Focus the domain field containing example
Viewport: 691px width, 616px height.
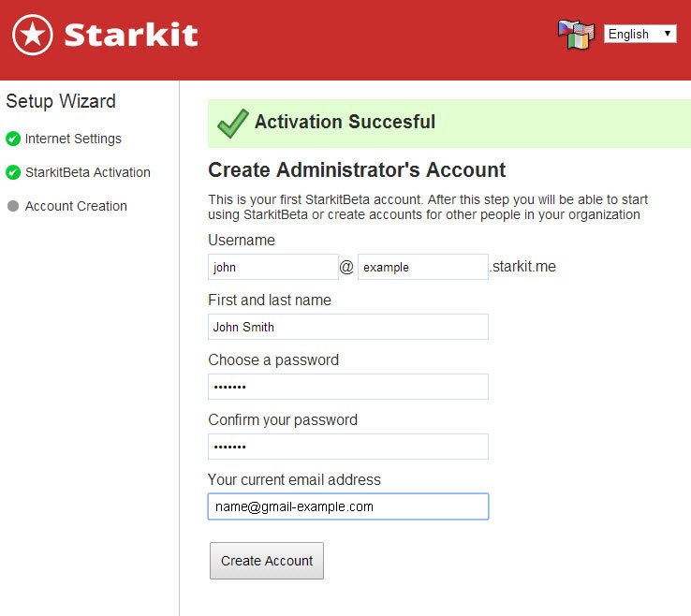[x=423, y=267]
